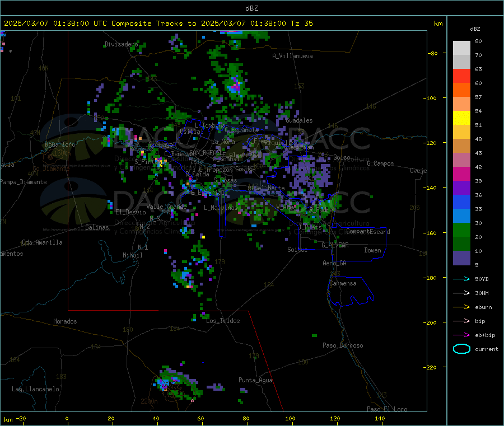Click the Guico map label

tap(342, 157)
